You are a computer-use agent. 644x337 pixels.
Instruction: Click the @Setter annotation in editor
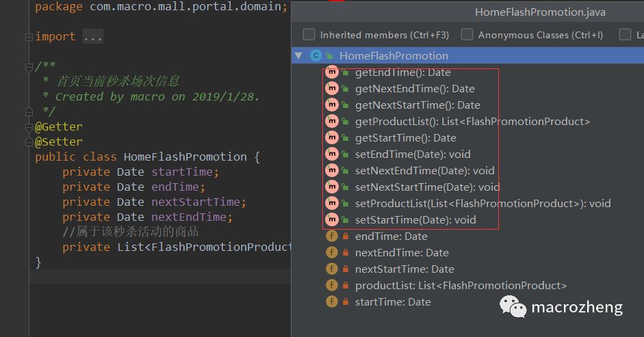coord(59,142)
